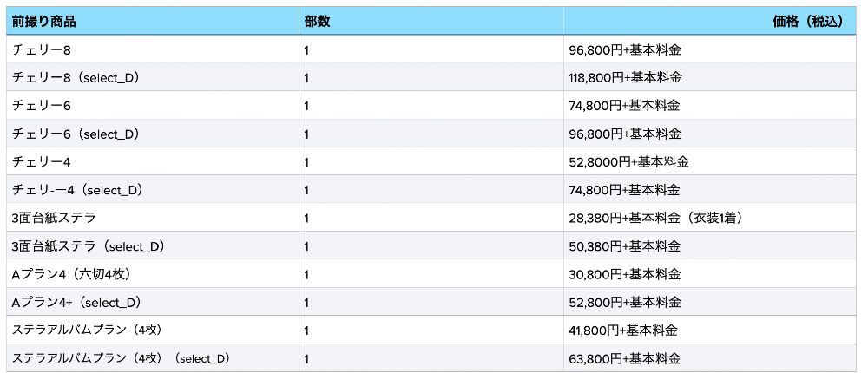Viewport: 868px width, 373px height.
Task: Select the チェリー6（select_D） product cell
Action: 76,134
